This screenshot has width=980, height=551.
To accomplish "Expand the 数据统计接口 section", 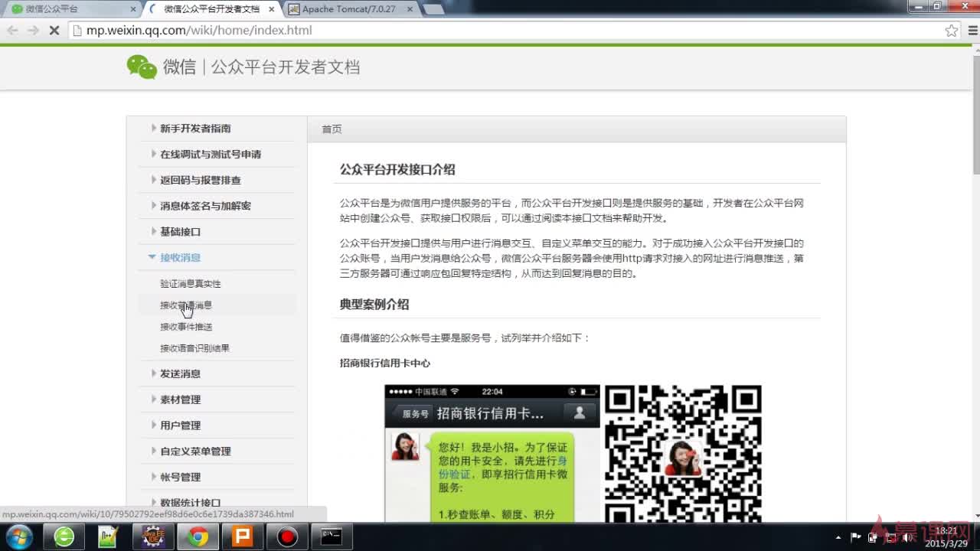I will [x=190, y=503].
